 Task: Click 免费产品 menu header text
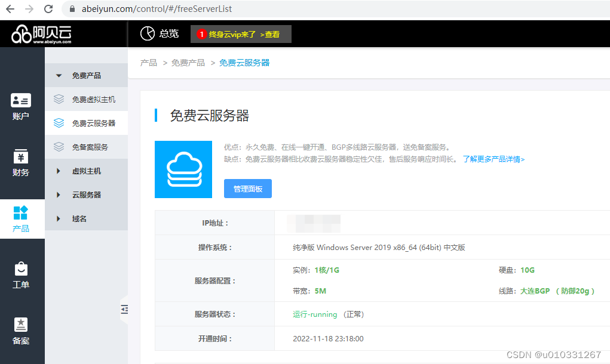pyautogui.click(x=87, y=75)
